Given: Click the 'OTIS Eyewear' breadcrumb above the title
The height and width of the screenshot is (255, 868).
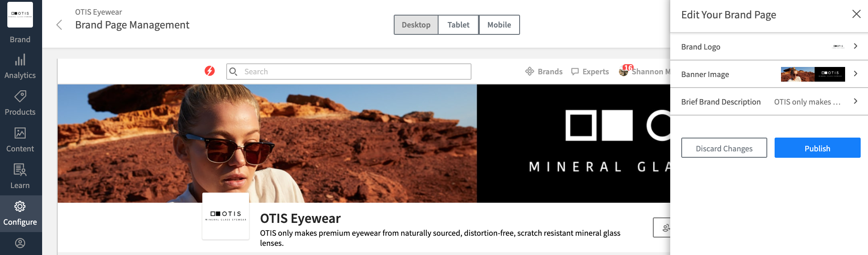Looking at the screenshot, I should (x=98, y=12).
